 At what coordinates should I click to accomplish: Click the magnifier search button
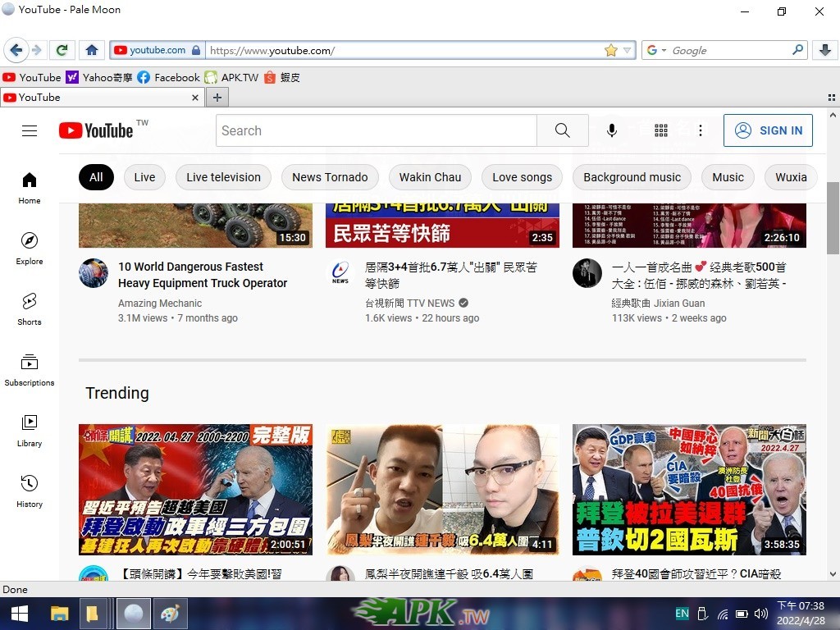coord(563,130)
